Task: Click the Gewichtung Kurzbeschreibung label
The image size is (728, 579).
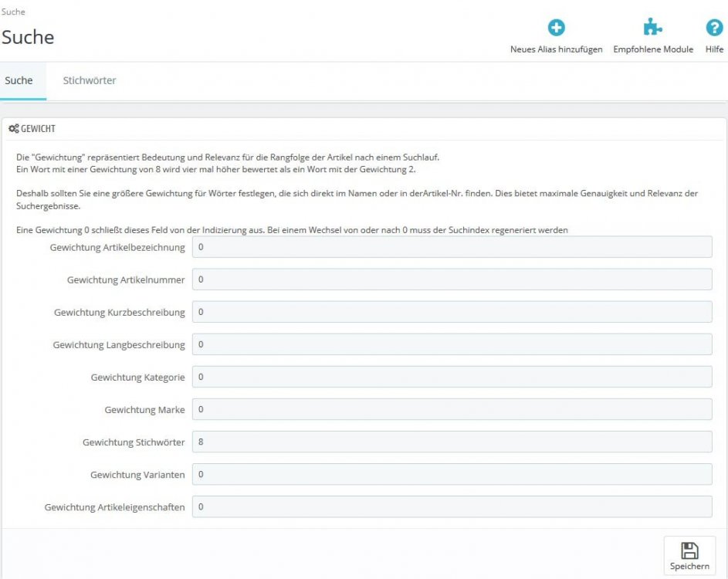Action: (120, 313)
